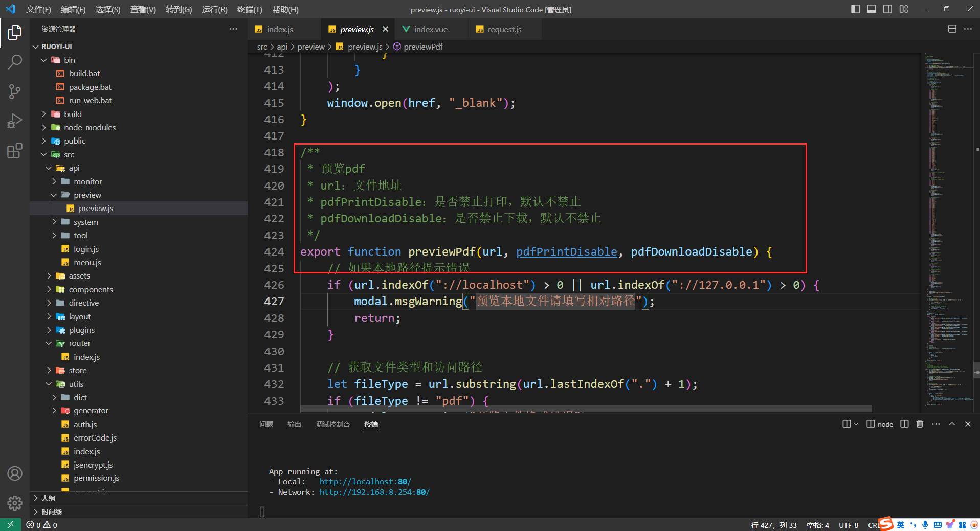Viewport: 980px width, 531px height.
Task: Open the Extensions view
Action: coord(15,151)
